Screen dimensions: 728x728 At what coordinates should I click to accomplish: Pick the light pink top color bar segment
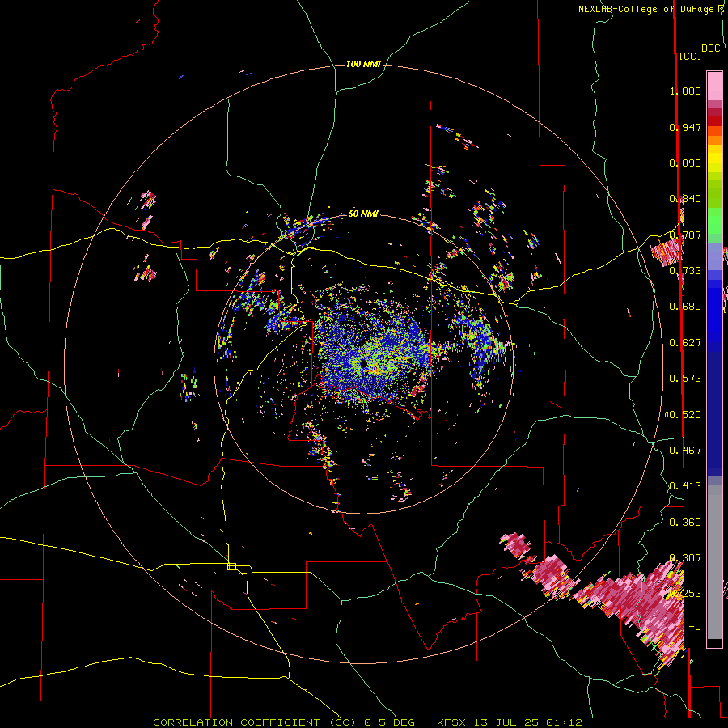click(714, 86)
